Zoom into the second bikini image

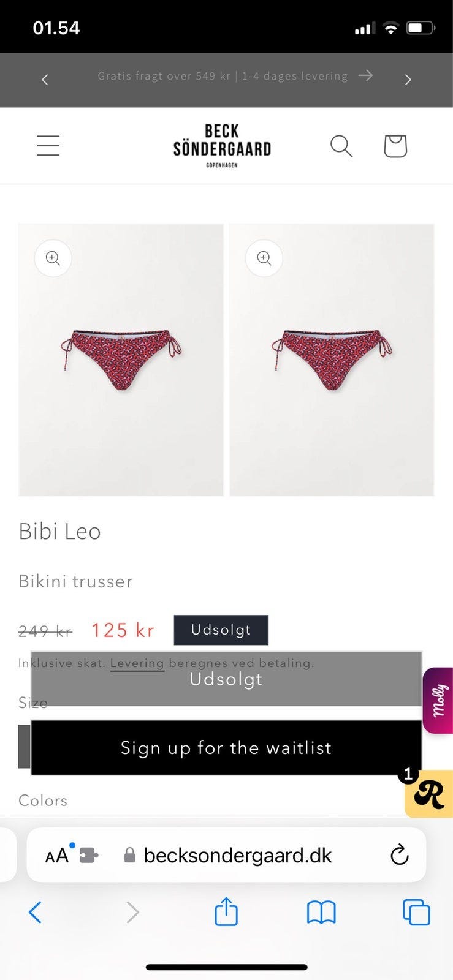[264, 258]
